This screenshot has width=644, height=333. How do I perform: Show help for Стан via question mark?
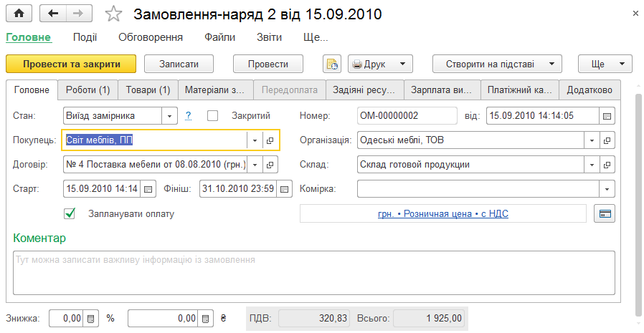pyautogui.click(x=188, y=115)
